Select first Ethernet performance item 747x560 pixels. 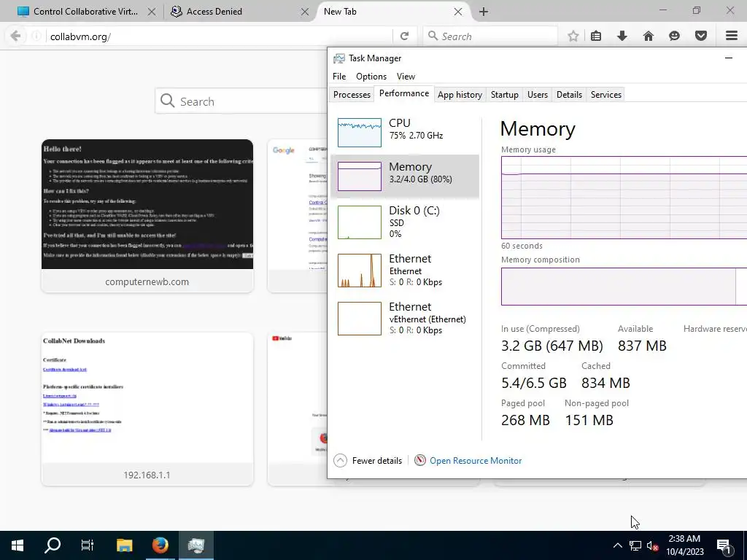click(x=405, y=270)
